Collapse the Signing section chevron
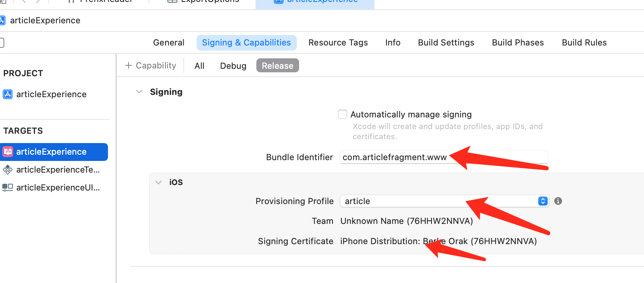Screen dimensions: 644x283 pos(139,92)
